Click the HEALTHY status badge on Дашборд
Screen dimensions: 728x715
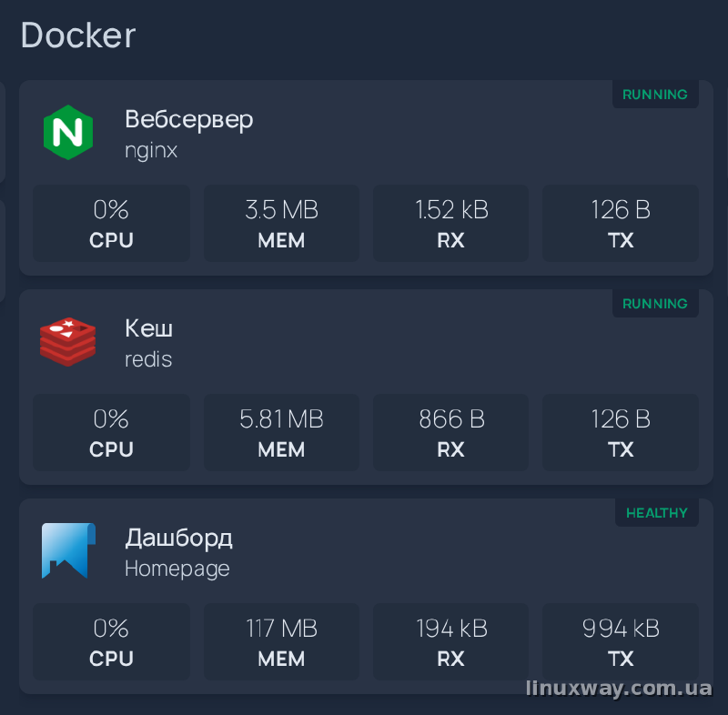point(656,513)
